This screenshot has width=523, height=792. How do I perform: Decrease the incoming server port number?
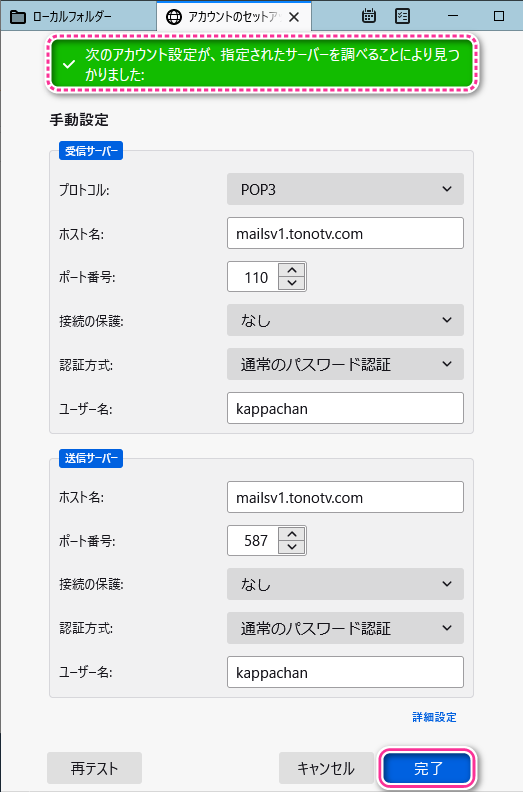292,283
